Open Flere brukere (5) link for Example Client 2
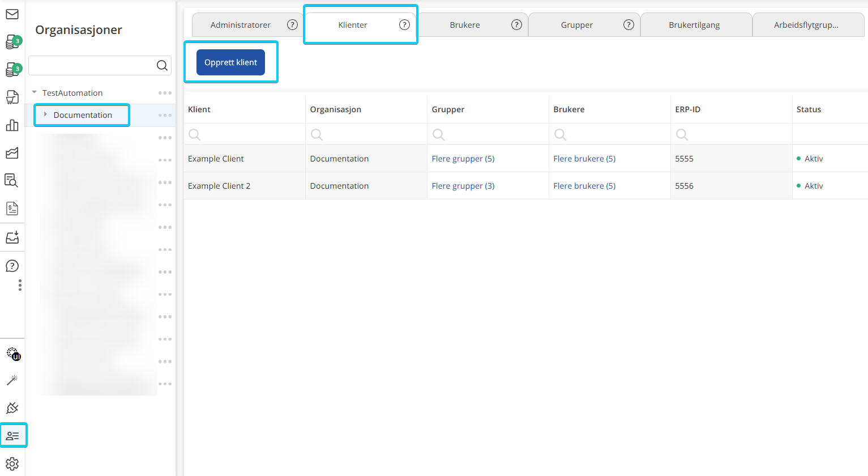 (x=584, y=186)
